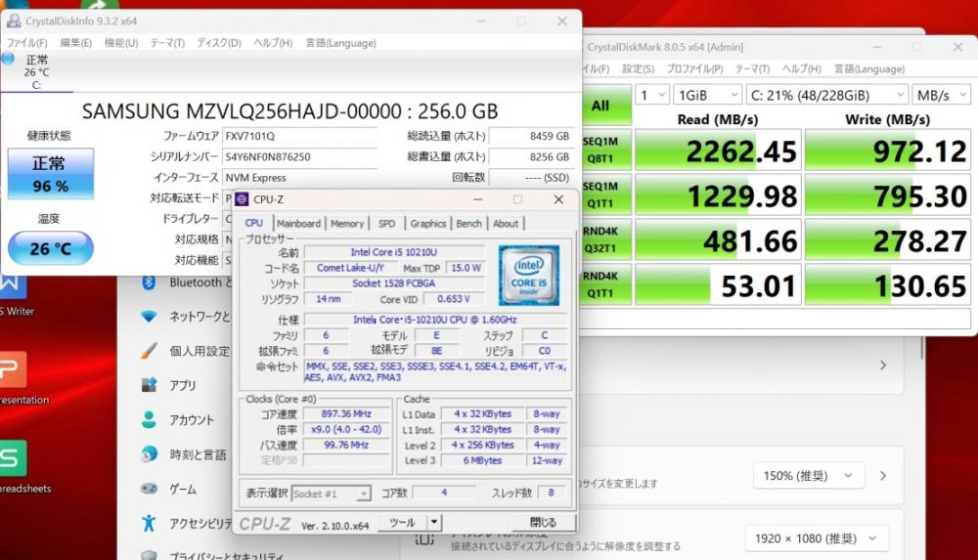Open the プロファイル(P) menu in CrystalDiskMark
Screen dimensions: 978x560
click(x=694, y=69)
